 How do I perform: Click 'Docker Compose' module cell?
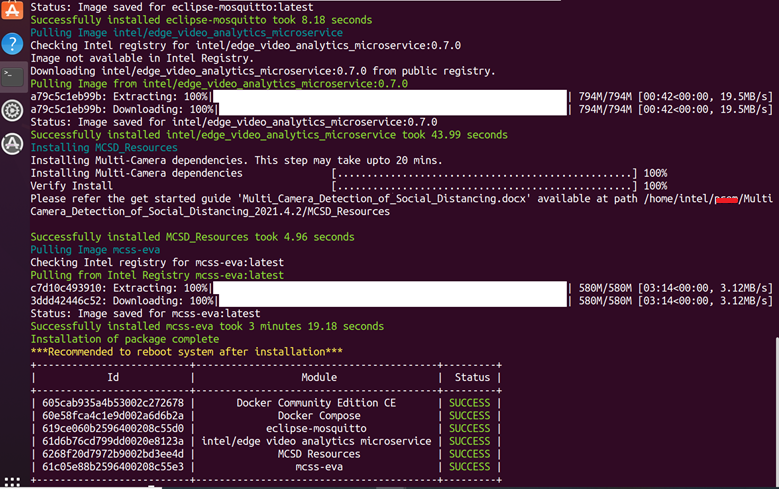click(319, 415)
